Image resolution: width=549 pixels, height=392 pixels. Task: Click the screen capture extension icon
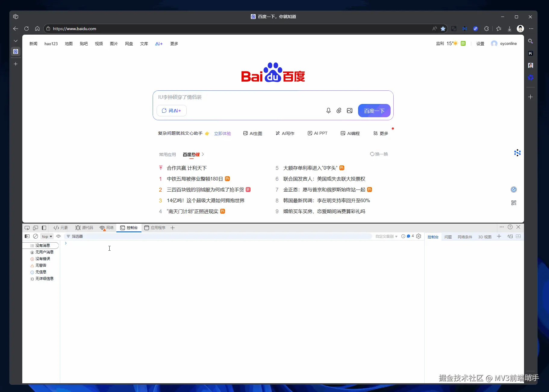pos(454,29)
